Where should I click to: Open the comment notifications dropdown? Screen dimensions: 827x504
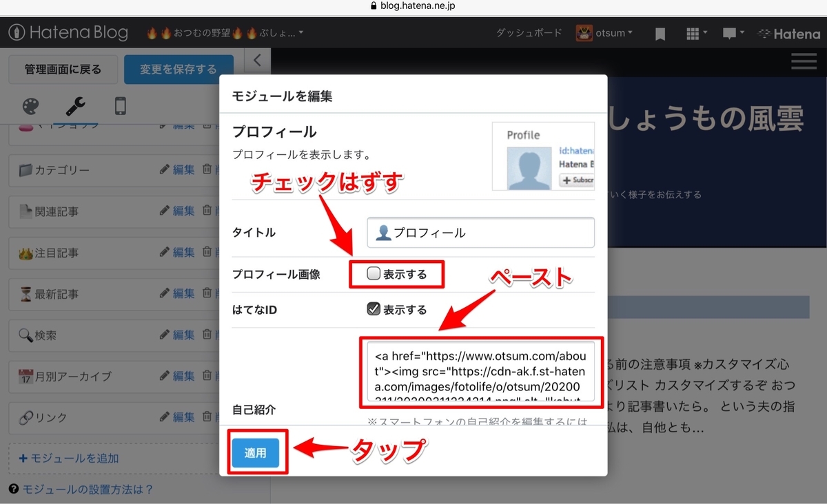tap(733, 33)
